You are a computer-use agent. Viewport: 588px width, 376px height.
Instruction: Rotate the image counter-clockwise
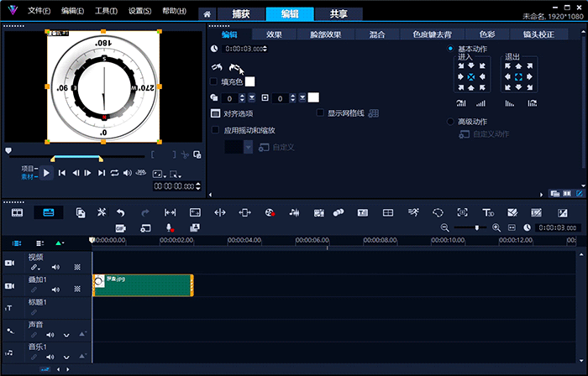click(x=217, y=67)
